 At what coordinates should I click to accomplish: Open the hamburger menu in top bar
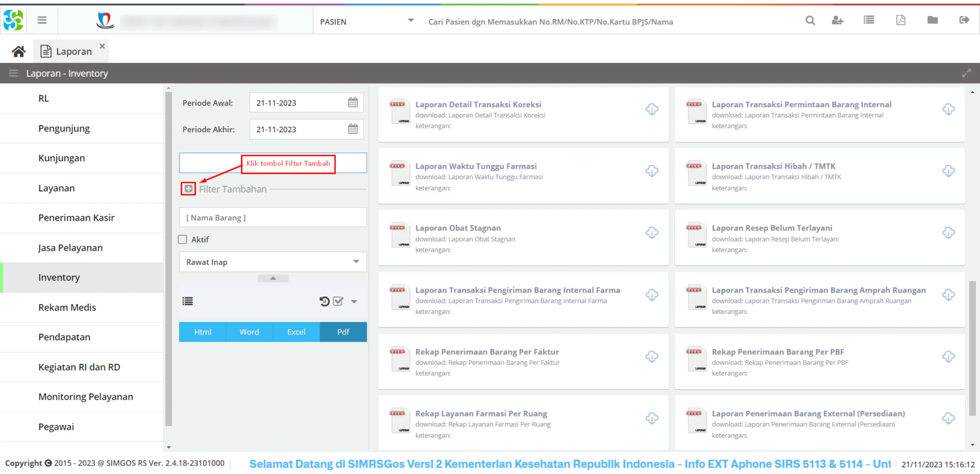42,20
